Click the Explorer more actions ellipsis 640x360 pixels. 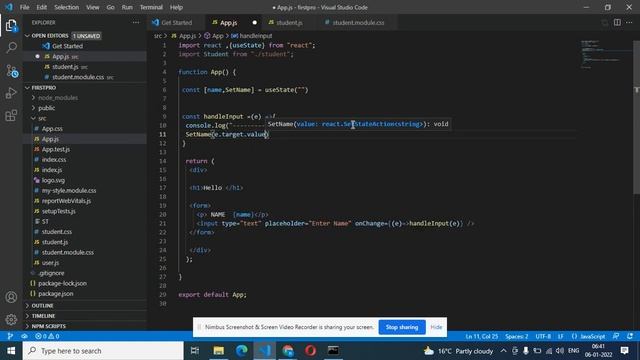136,22
